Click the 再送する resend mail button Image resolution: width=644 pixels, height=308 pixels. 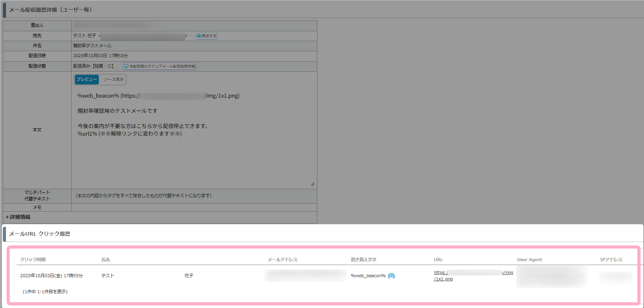(x=207, y=36)
